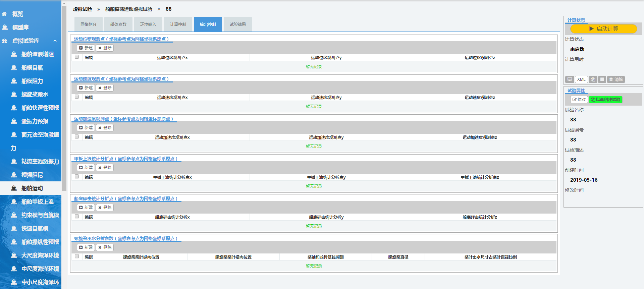
Task: Switch to the 网格划分 tab
Action: coord(89,24)
